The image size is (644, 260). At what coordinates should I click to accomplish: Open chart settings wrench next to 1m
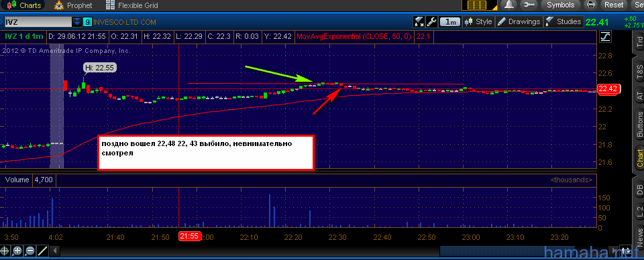tap(431, 21)
